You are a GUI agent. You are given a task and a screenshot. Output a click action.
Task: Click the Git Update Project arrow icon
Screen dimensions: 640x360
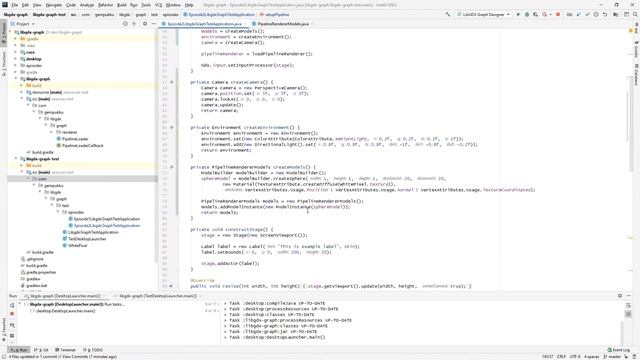click(578, 14)
